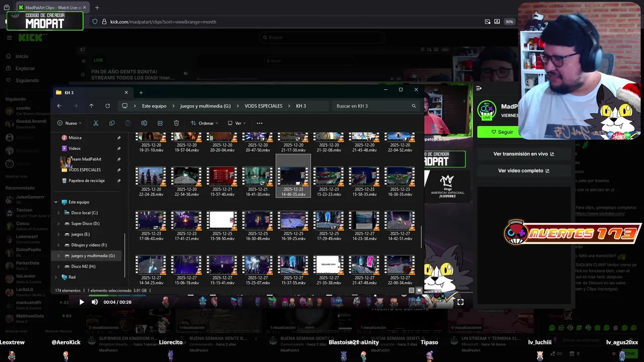Click the PC icon in the address bar
The image size is (644, 362).
point(125,106)
